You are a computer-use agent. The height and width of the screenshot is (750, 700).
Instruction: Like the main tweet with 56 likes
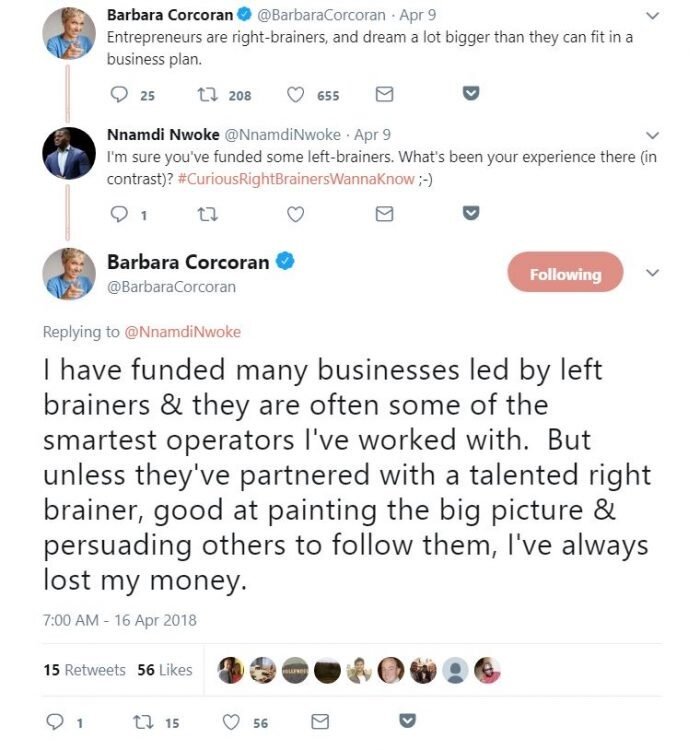click(x=233, y=722)
